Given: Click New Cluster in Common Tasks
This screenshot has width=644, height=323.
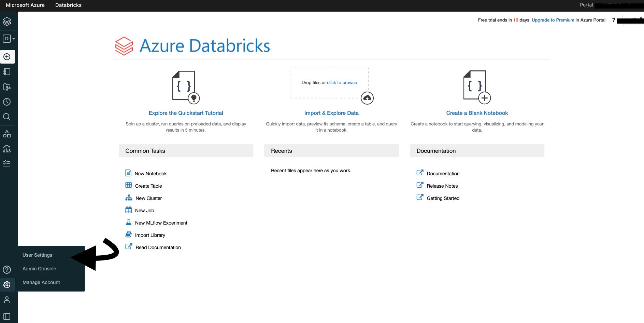Looking at the screenshot, I should (149, 198).
